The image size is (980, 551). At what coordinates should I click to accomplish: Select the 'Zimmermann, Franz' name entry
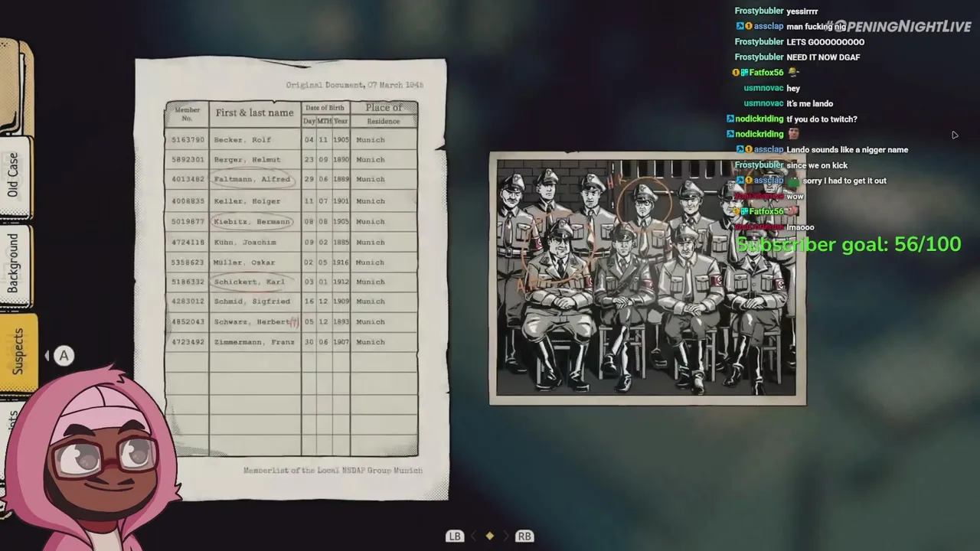click(x=254, y=342)
